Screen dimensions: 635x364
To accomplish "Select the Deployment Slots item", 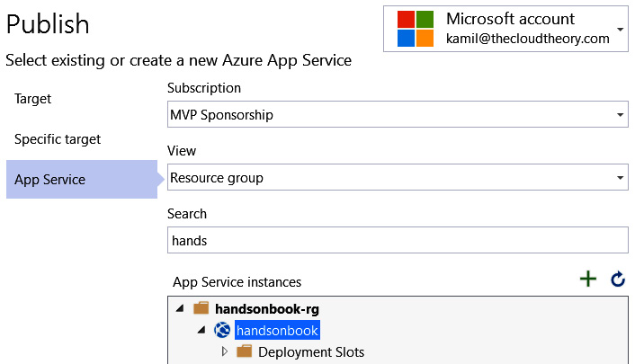I will (x=311, y=351).
